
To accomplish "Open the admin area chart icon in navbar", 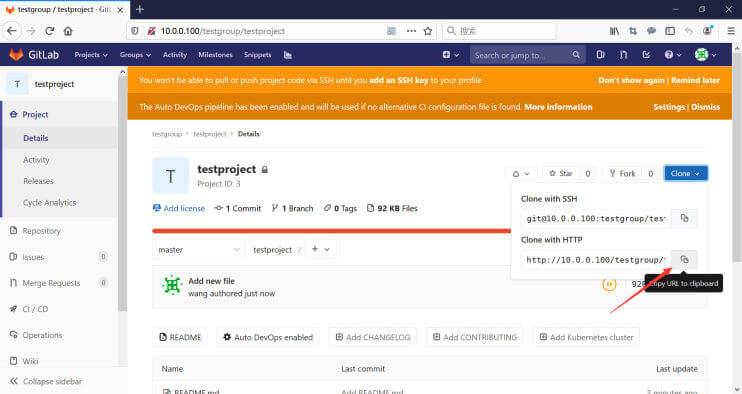I will (x=288, y=55).
